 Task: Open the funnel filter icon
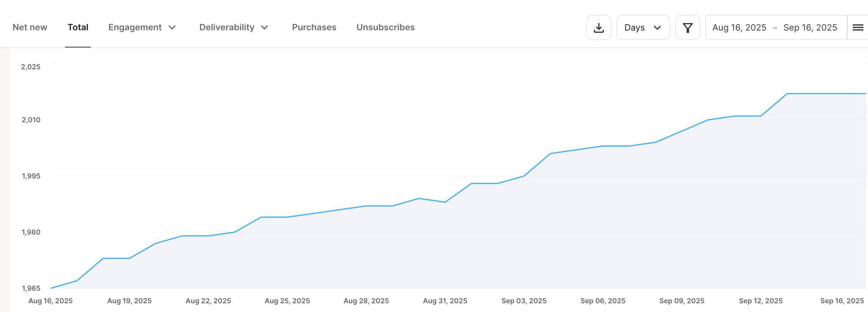tap(687, 28)
